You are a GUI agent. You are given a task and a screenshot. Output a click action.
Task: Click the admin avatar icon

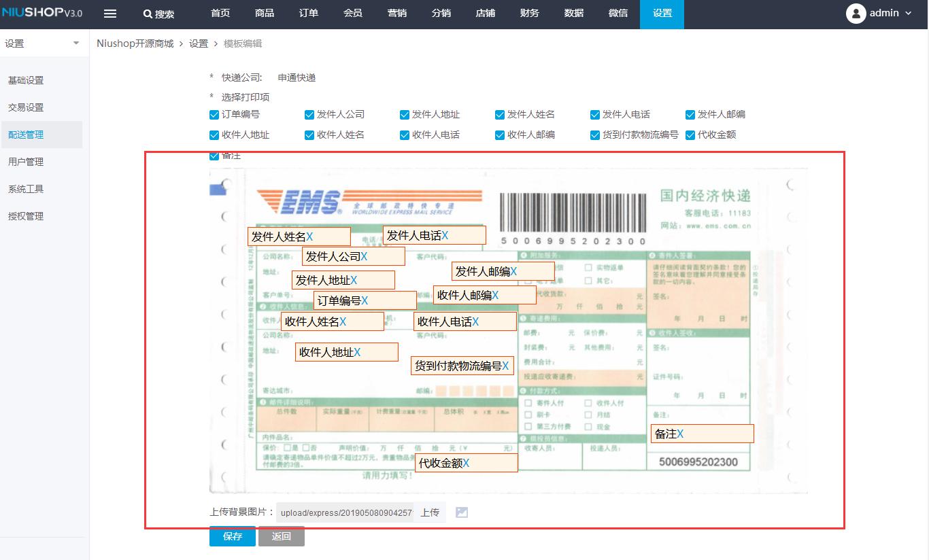pyautogui.click(x=856, y=14)
